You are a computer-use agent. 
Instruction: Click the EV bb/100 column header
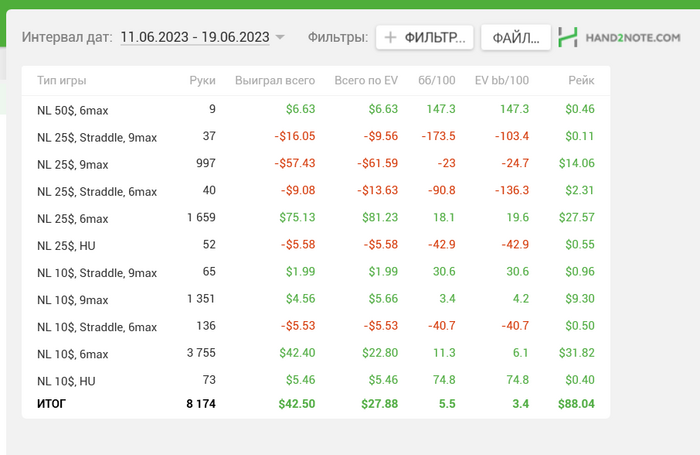[x=502, y=80]
